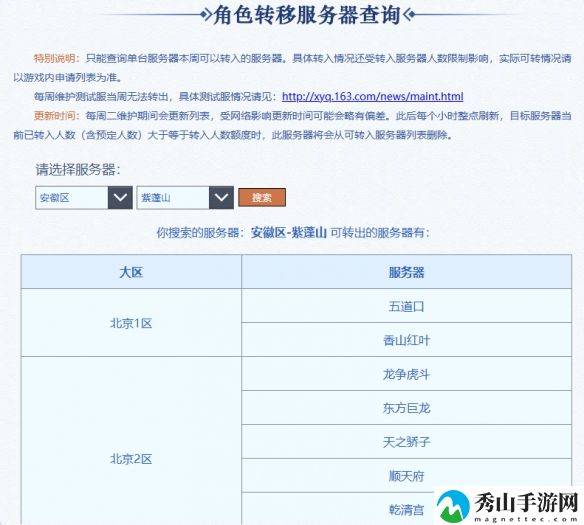Screen dimensions: 584x525
Task: Open the 紫蓬山 server dropdown arrow
Action: tap(221, 197)
